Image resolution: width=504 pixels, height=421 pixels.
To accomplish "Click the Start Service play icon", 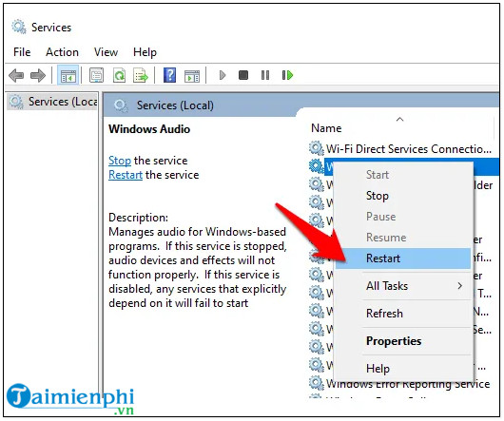I will coord(223,75).
